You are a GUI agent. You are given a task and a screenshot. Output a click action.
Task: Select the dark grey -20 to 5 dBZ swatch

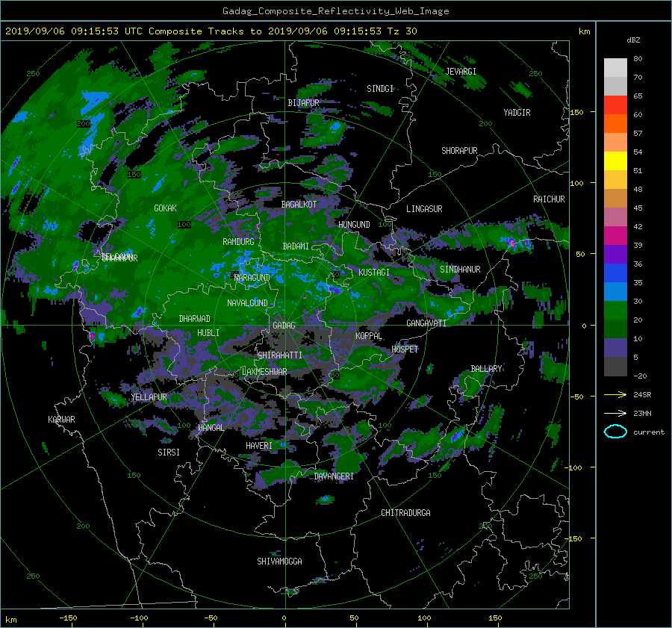615,367
